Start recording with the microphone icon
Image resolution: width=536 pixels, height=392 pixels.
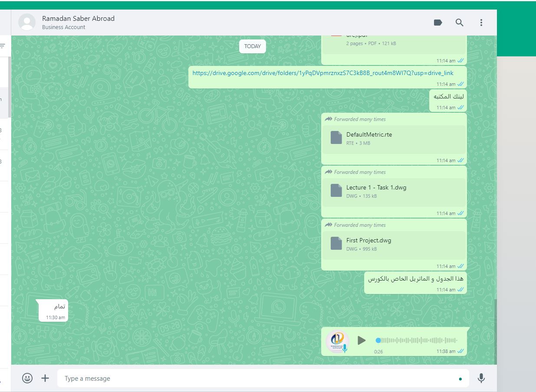pyautogui.click(x=481, y=378)
